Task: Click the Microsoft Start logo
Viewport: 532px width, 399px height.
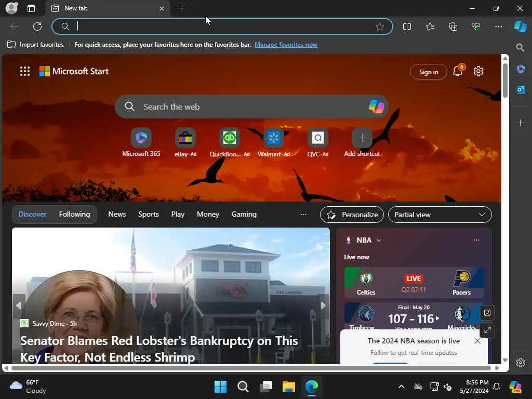Action: click(x=74, y=71)
